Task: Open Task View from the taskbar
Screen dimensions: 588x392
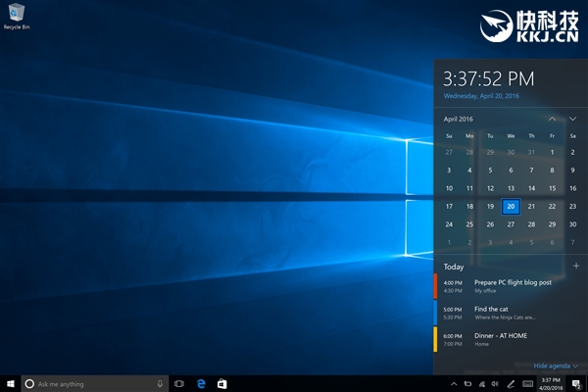Action: [179, 383]
